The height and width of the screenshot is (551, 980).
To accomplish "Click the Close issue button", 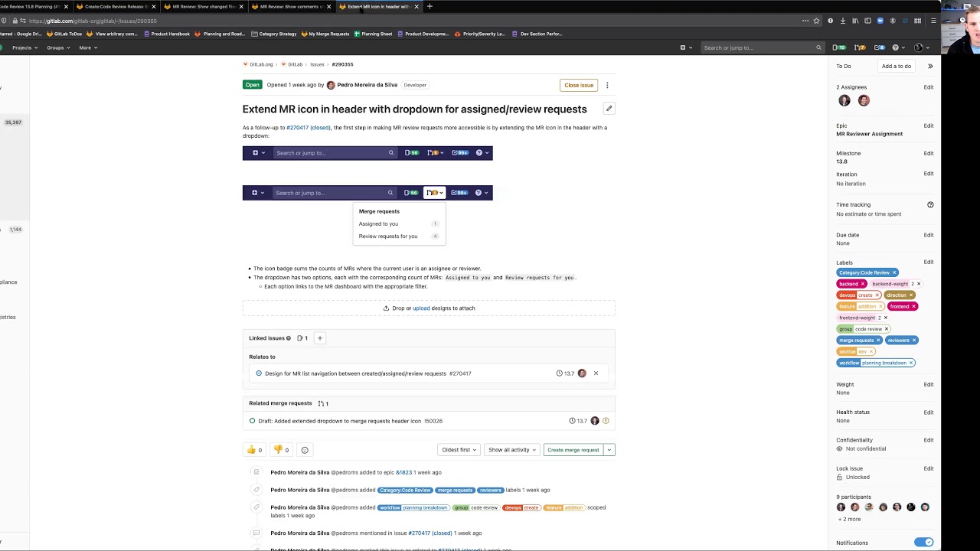I will (579, 85).
